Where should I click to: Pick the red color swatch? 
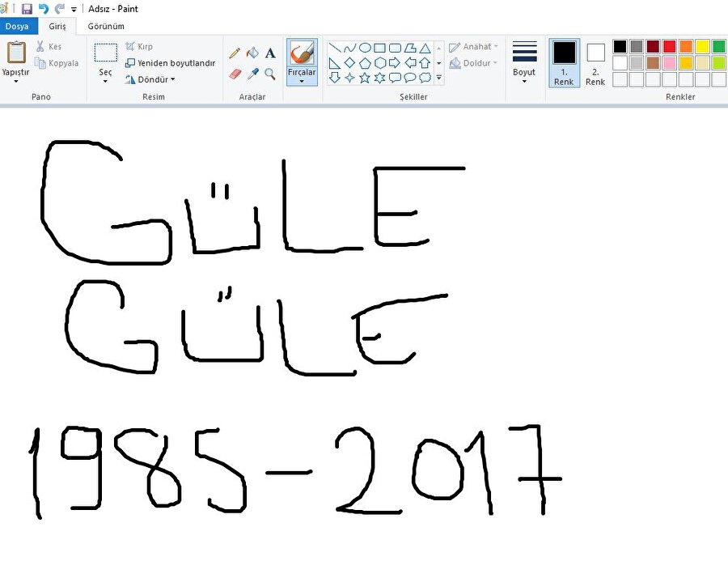tap(669, 46)
